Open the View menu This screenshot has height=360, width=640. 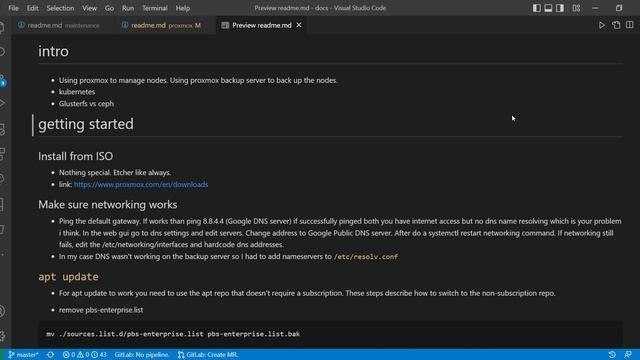[x=89, y=8]
